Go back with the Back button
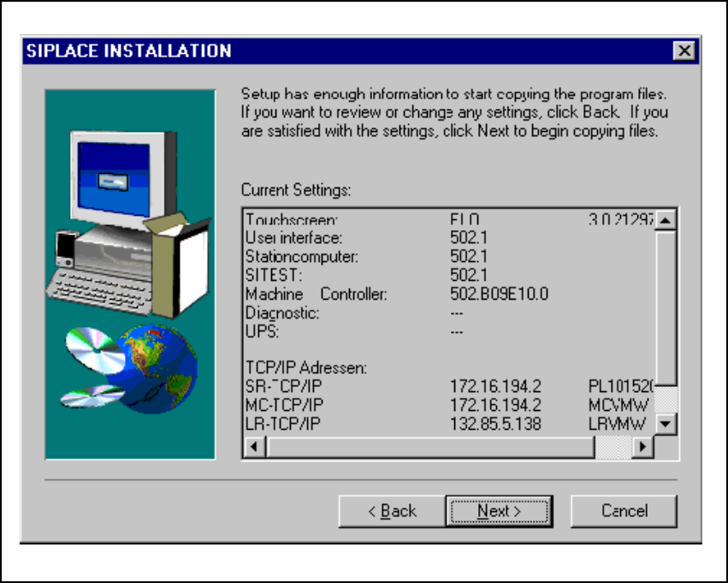This screenshot has height=583, width=728. pyautogui.click(x=392, y=511)
